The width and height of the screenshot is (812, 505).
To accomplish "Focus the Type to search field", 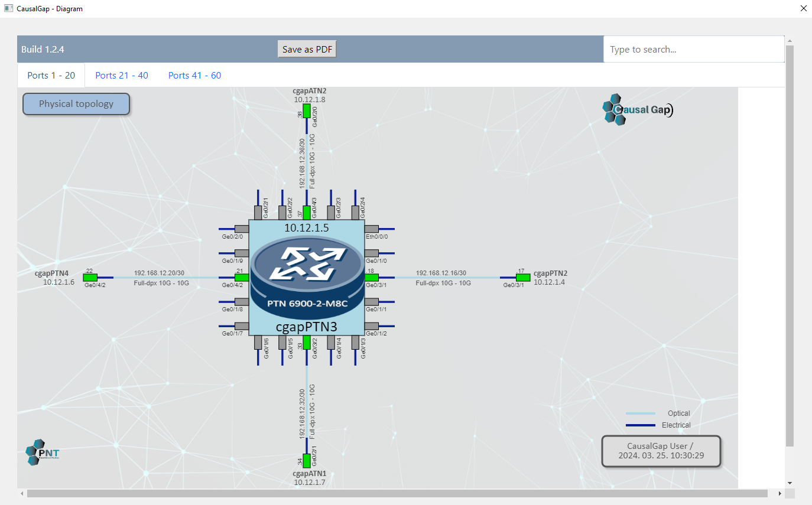I will click(x=694, y=50).
